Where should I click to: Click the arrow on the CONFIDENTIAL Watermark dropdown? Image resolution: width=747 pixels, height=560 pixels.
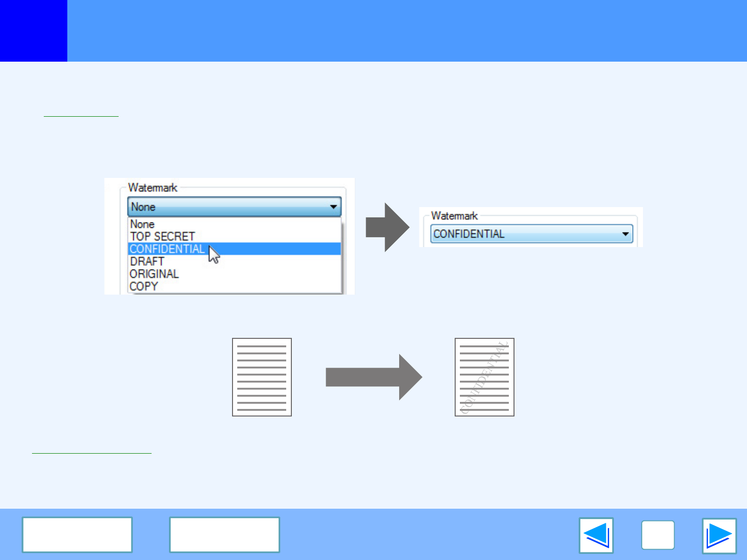[625, 234]
